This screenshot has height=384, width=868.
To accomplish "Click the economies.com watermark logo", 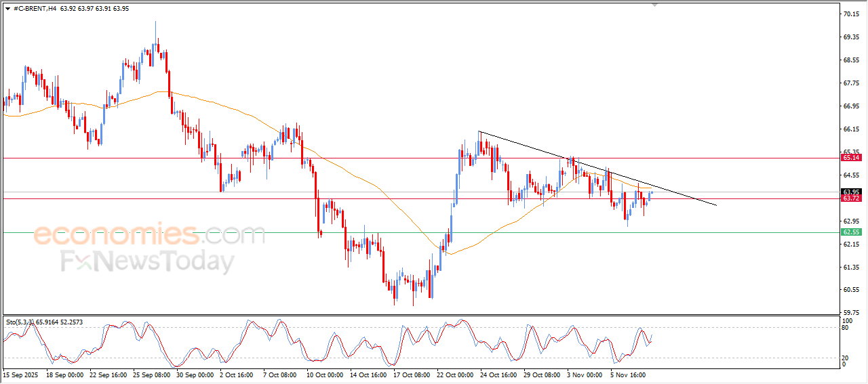I will coord(149,236).
